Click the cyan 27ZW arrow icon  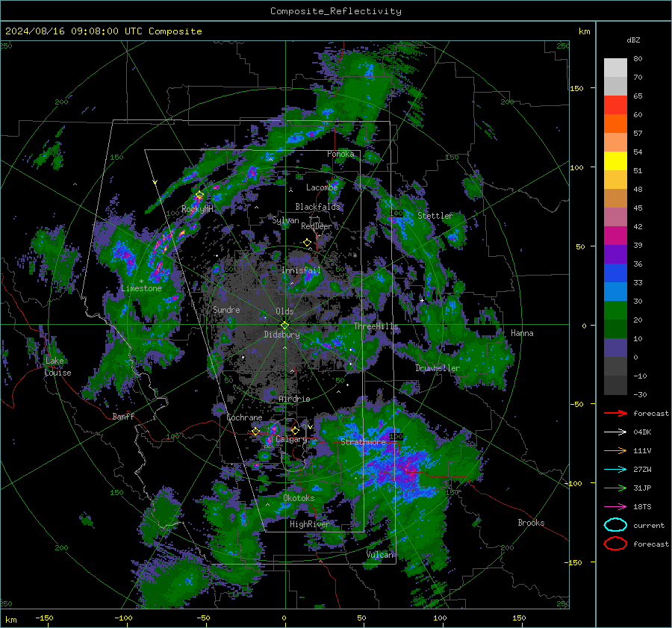615,470
